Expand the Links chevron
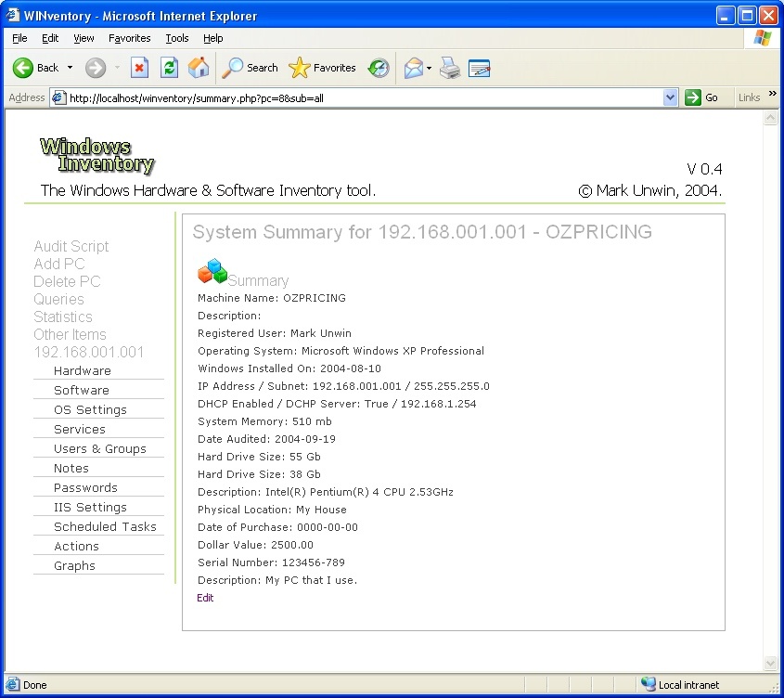Screen dimensions: 784x698 coord(771,97)
